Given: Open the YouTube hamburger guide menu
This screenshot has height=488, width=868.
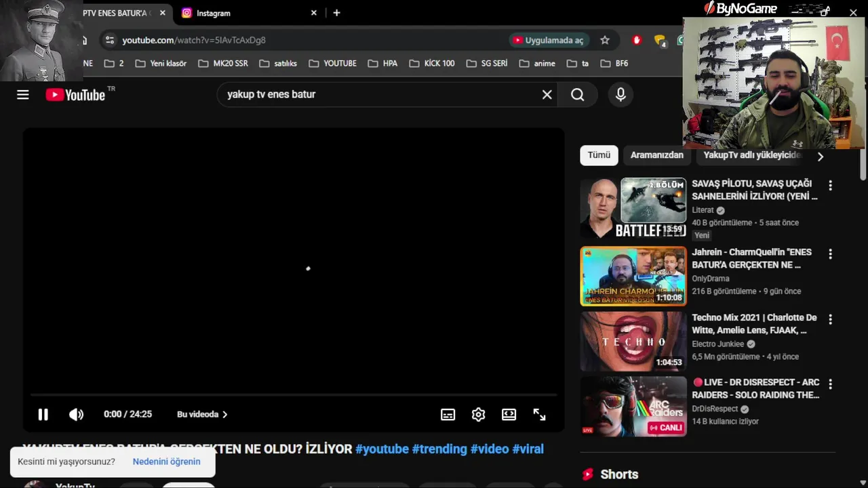Looking at the screenshot, I should 23,95.
